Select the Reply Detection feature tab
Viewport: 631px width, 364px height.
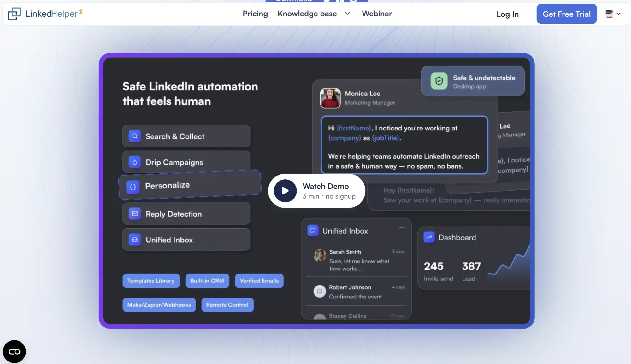click(186, 214)
